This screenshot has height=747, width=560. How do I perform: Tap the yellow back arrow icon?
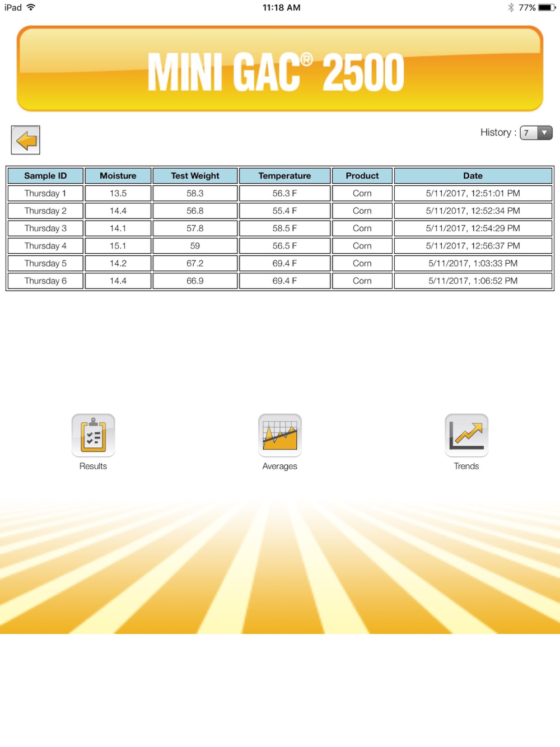pyautogui.click(x=26, y=140)
